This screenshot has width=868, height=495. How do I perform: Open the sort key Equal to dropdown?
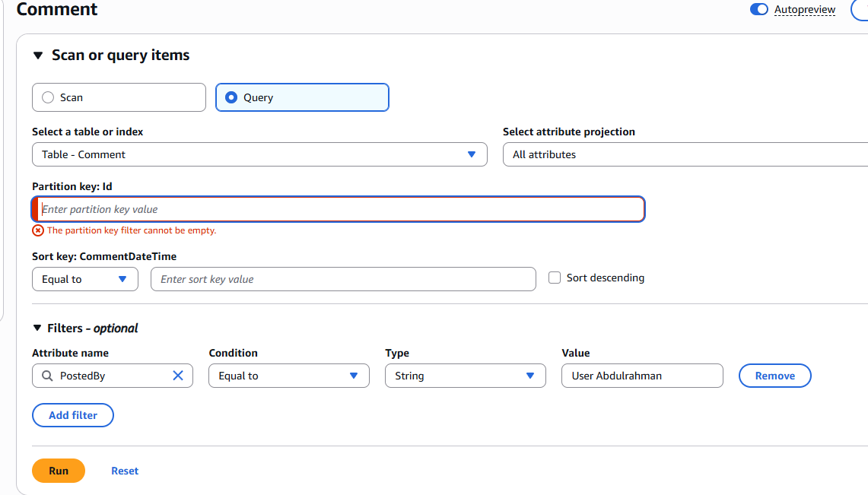(x=84, y=279)
